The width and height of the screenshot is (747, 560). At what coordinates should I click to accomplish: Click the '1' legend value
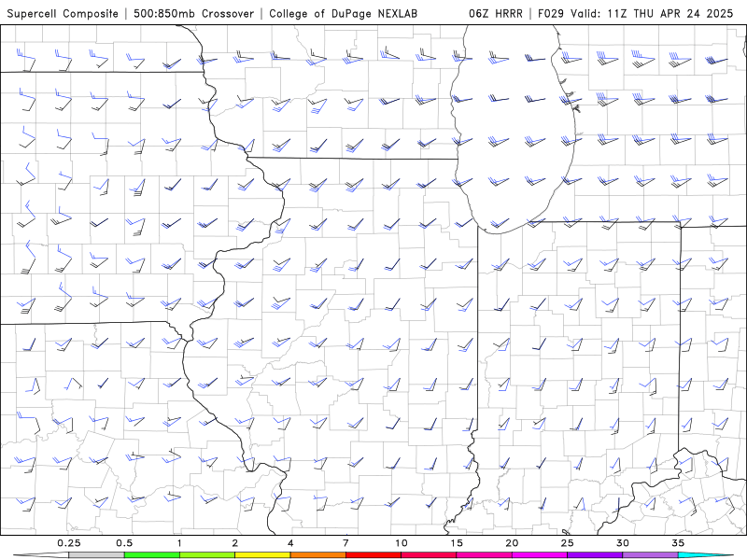(x=179, y=543)
